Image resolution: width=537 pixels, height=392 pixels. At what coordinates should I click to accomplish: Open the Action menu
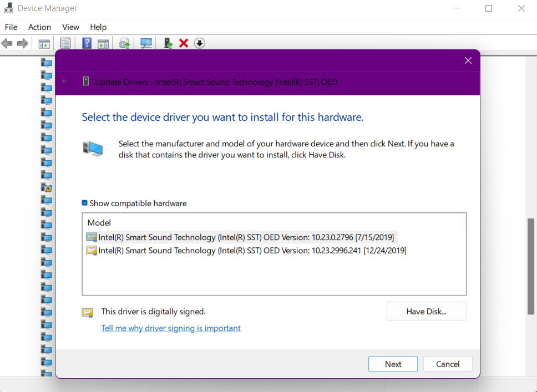[x=39, y=27]
